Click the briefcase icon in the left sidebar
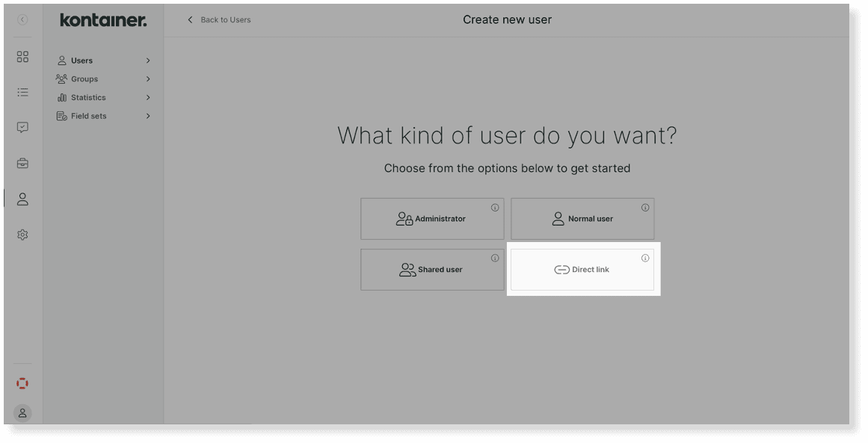The image size is (868, 443). click(x=22, y=163)
